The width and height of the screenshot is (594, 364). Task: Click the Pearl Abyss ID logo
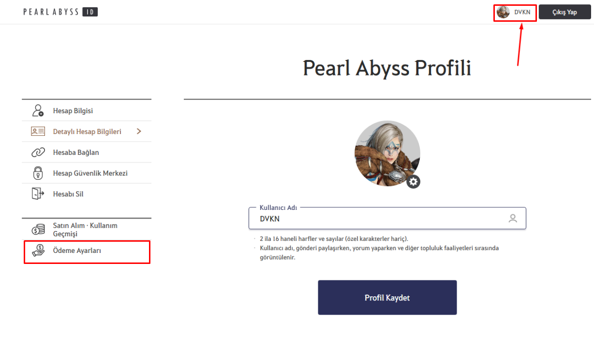point(60,12)
